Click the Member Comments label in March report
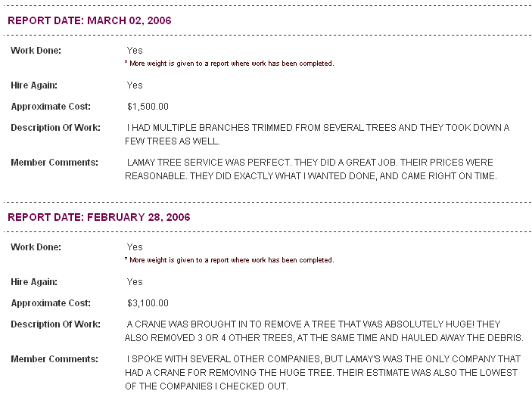The height and width of the screenshot is (394, 532). coord(54,163)
